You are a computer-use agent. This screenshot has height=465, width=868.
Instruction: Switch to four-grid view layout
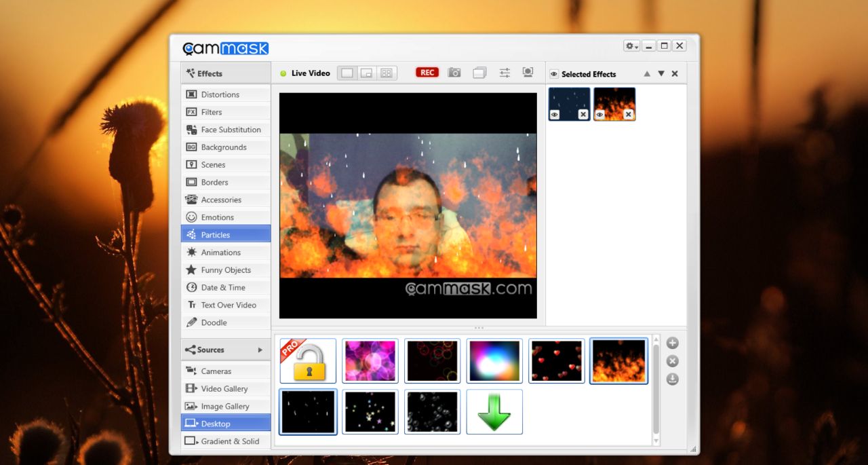(x=387, y=73)
